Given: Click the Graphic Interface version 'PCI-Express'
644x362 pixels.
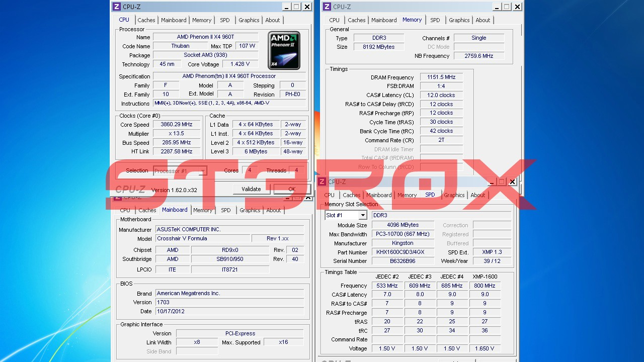Looking at the screenshot, I should (240, 333).
